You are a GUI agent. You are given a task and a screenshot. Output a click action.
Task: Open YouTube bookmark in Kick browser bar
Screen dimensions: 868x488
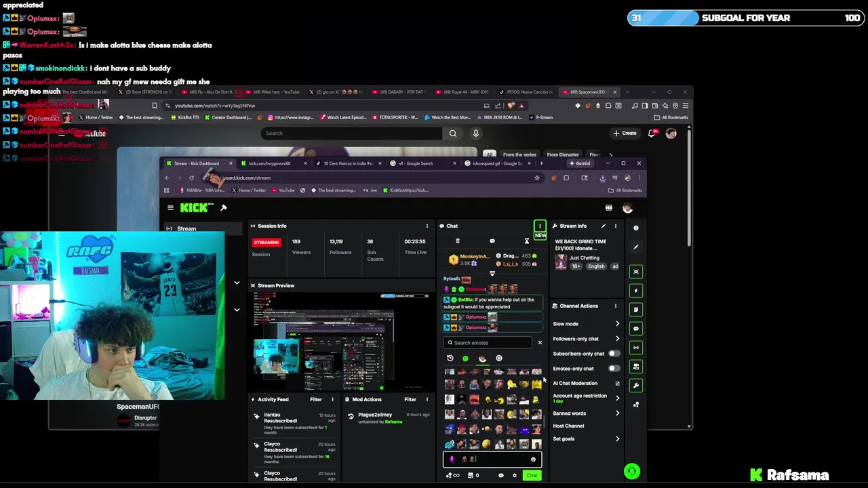pos(283,190)
